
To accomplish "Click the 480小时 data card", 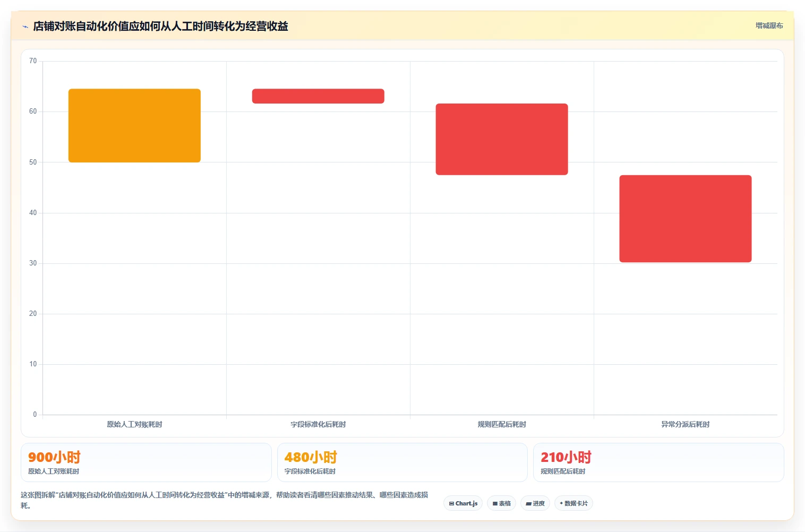I will pyautogui.click(x=402, y=462).
